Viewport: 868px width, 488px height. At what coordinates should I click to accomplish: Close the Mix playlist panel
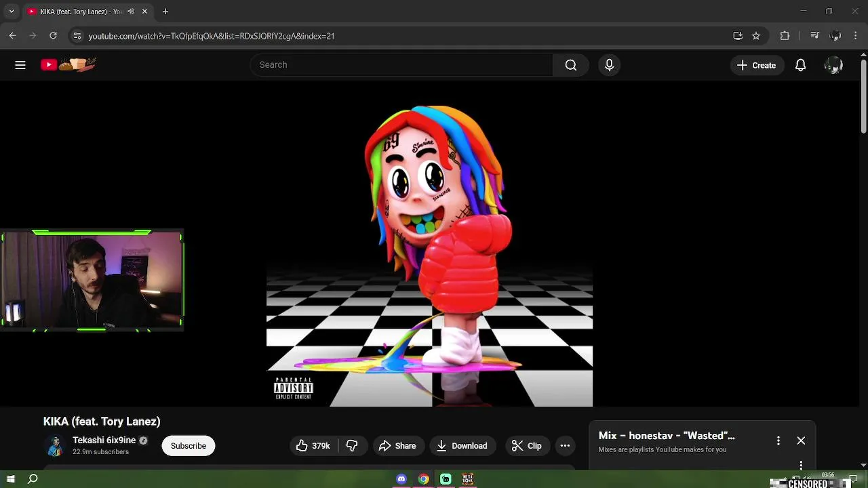[x=801, y=441]
